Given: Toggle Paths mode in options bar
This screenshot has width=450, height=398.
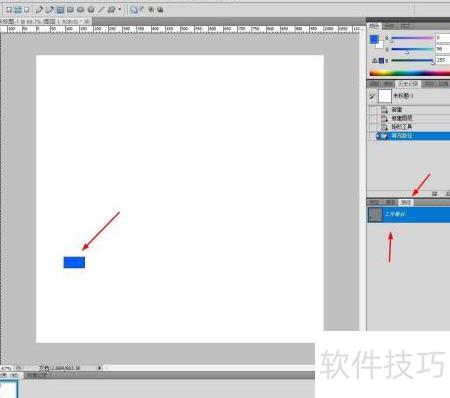Looking at the screenshot, I should point(18,10).
